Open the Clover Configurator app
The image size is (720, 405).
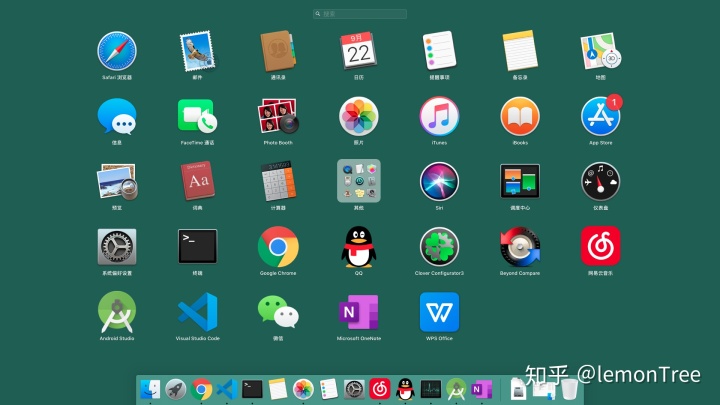(x=439, y=247)
